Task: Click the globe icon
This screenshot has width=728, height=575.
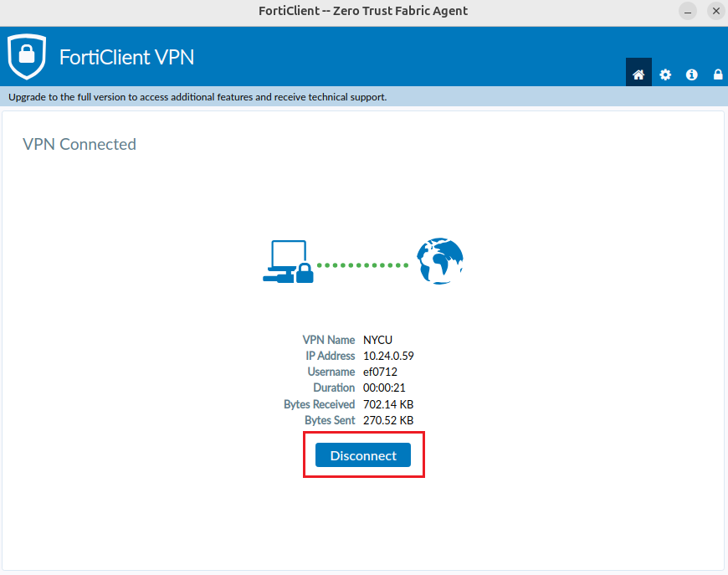Action: click(440, 261)
